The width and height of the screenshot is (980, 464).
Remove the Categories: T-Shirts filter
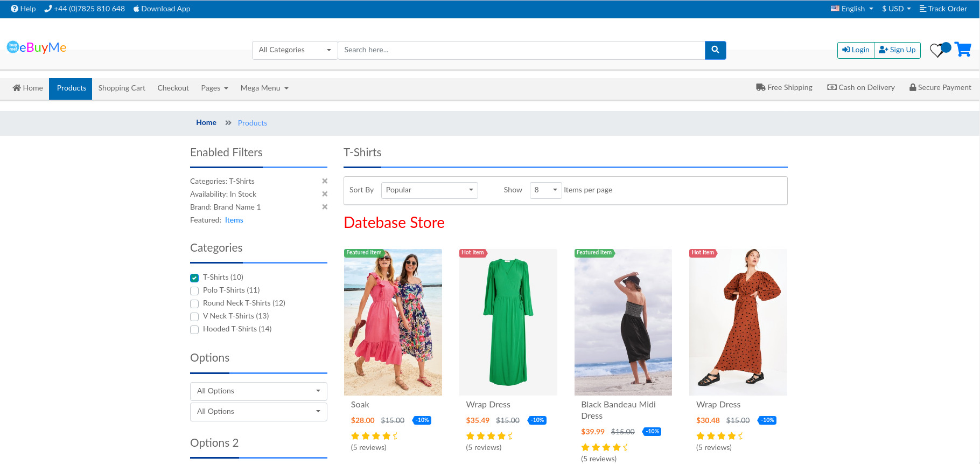[325, 181]
